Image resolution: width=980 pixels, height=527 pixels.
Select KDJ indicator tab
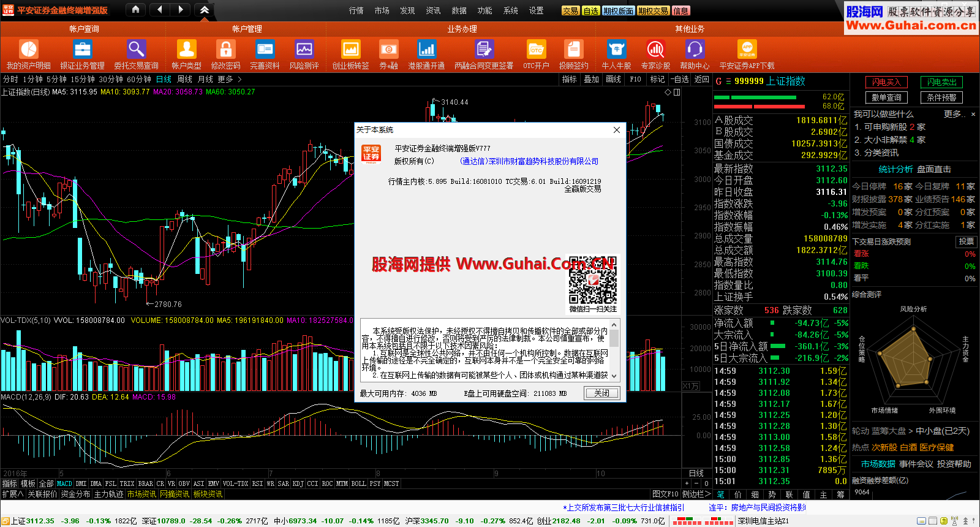(298, 483)
